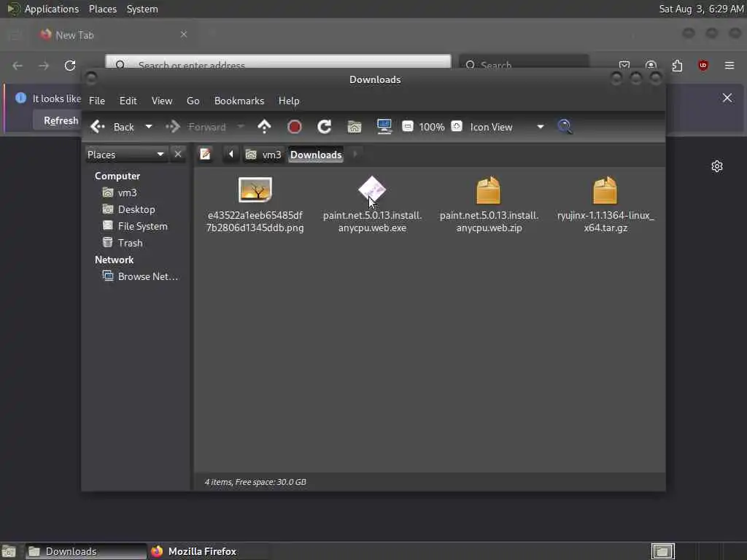747x560 pixels.
Task: Zoom in with the plus icon
Action: coord(457,127)
